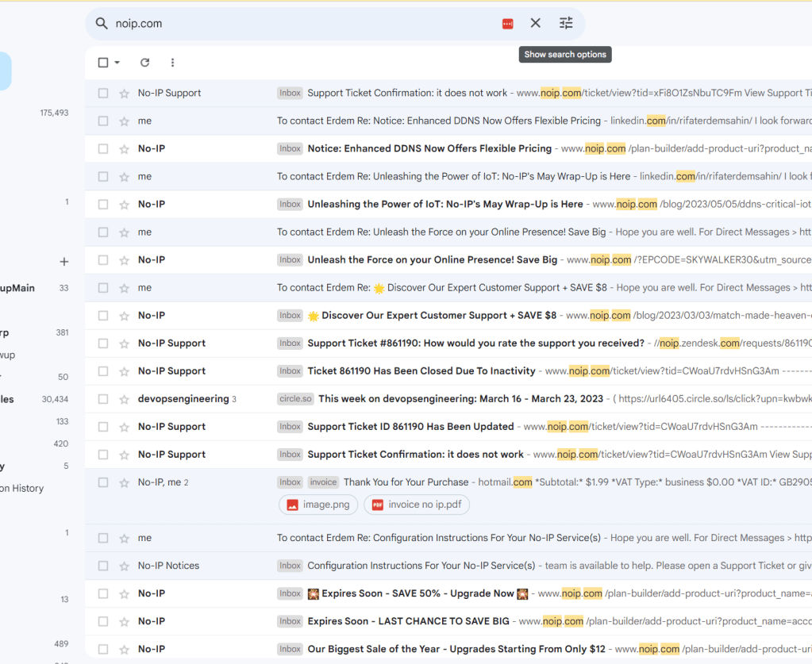The width and height of the screenshot is (812, 664).
Task: Open select-all dropdown arrow
Action: pos(117,62)
